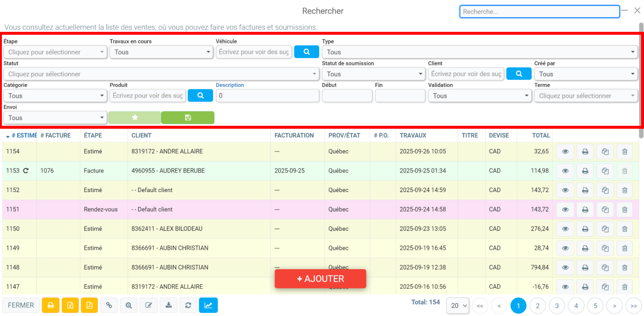Delete estimate 1152
The image size is (644, 316).
625,190
